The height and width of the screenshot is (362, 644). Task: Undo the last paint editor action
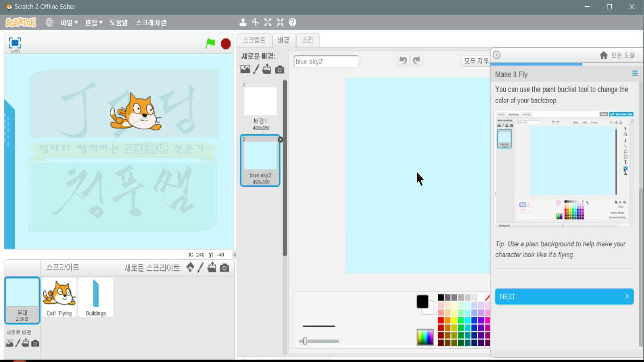point(403,61)
